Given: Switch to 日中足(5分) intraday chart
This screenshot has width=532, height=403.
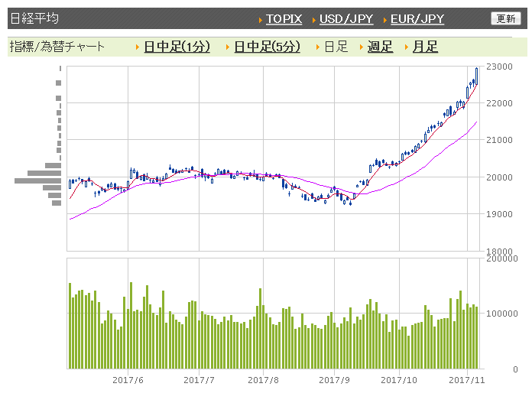Looking at the screenshot, I should coord(267,47).
